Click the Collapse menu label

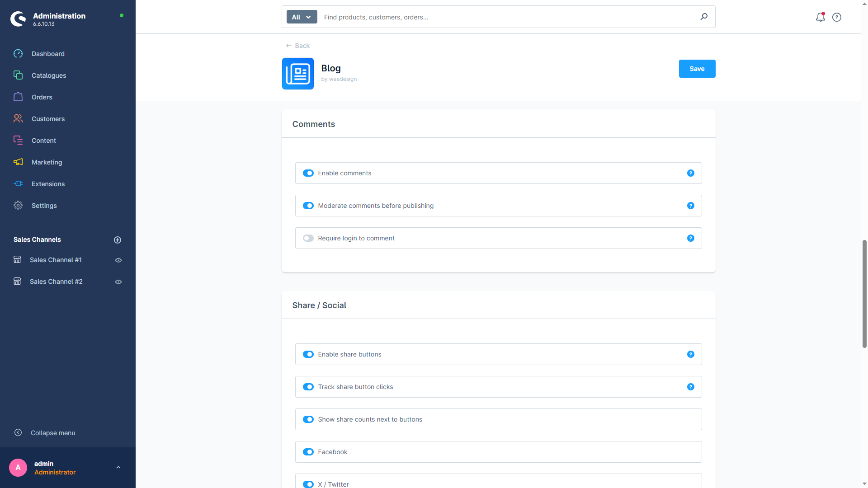point(53,433)
